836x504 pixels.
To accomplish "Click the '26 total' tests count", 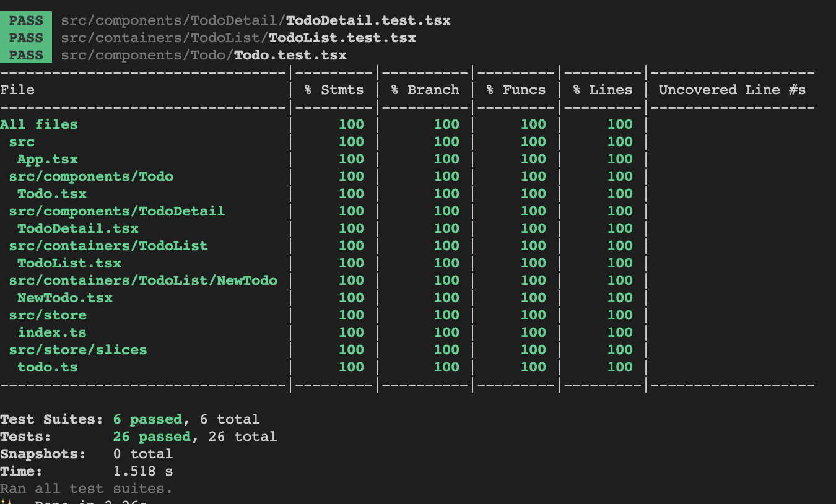I will click(243, 437).
